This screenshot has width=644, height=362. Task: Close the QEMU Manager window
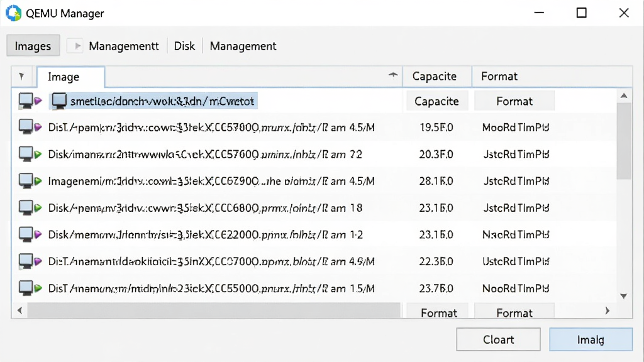(x=624, y=13)
